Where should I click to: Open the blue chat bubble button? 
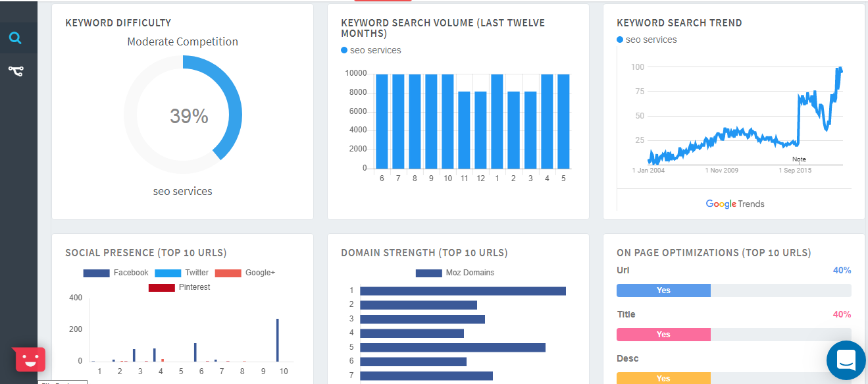coord(846,360)
